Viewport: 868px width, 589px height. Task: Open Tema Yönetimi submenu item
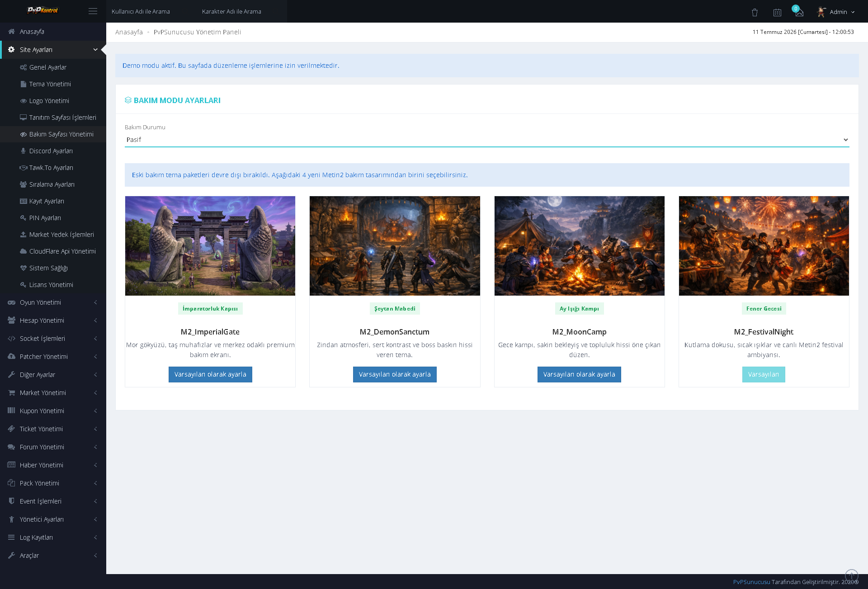(53, 84)
